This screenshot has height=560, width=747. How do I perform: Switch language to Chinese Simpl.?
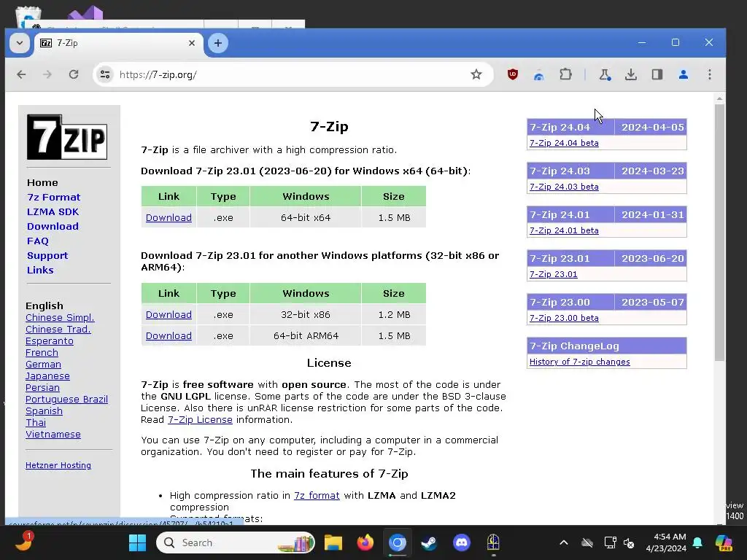(60, 318)
